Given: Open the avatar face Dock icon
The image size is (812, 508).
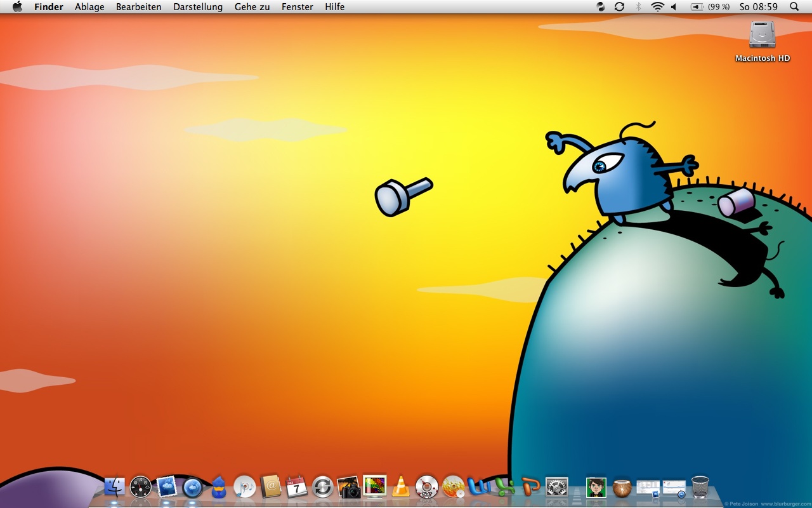Looking at the screenshot, I should [x=596, y=488].
